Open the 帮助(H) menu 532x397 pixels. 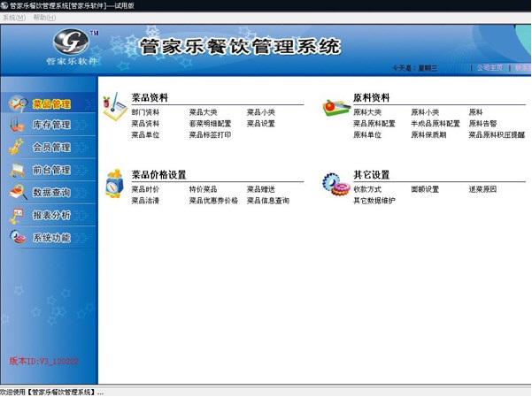point(44,18)
